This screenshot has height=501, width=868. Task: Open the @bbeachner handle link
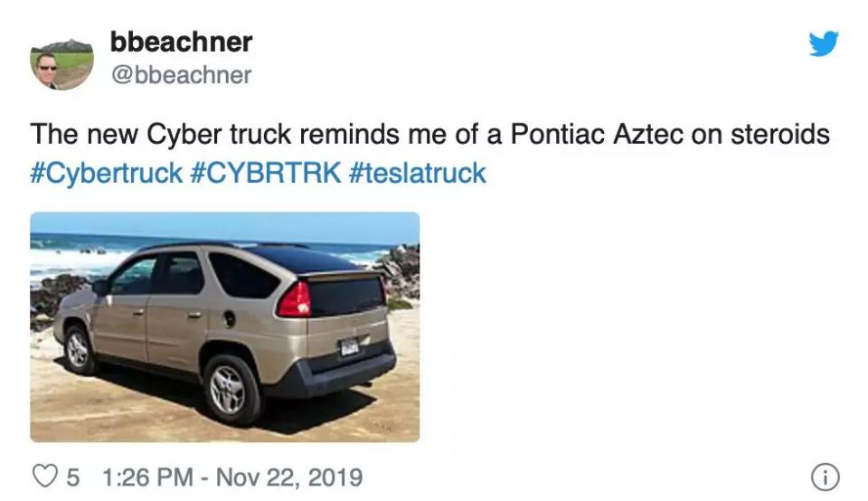[x=181, y=75]
